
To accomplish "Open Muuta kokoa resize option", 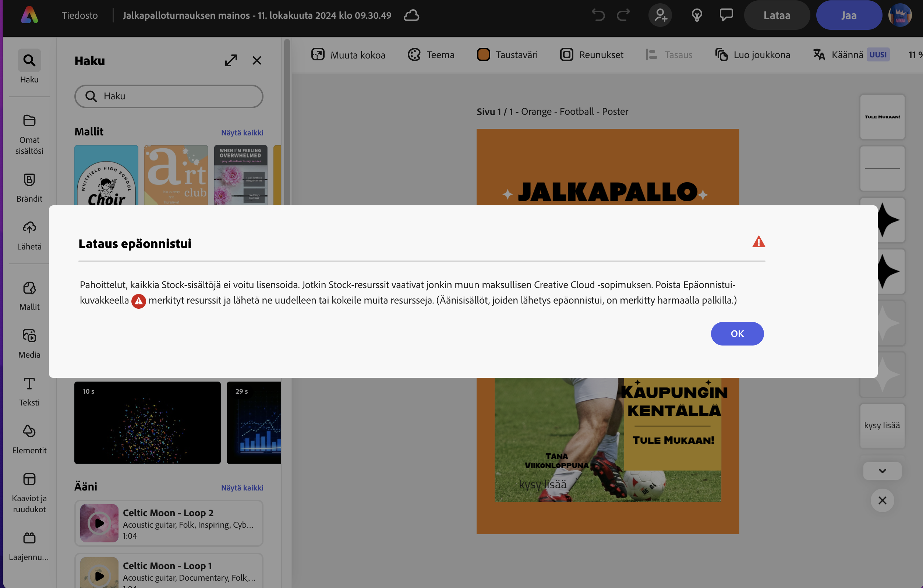I will point(348,55).
